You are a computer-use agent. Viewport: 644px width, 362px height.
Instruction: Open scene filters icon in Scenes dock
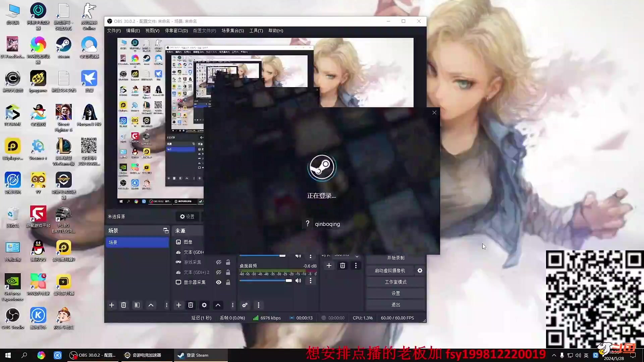coord(137,305)
